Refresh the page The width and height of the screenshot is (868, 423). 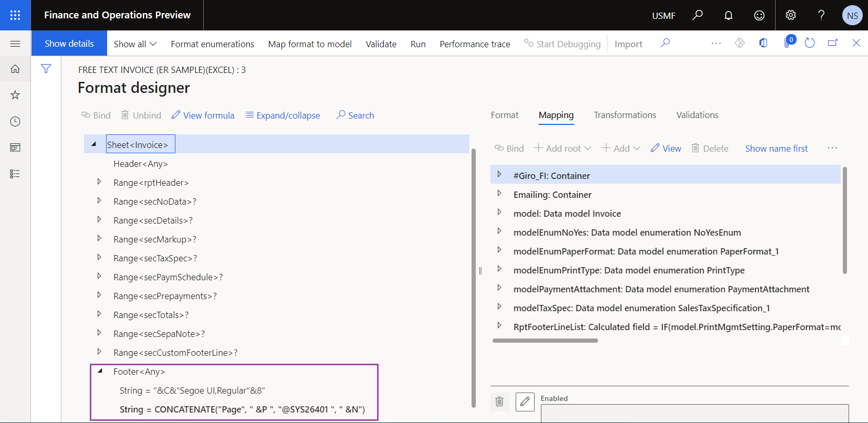tap(810, 43)
